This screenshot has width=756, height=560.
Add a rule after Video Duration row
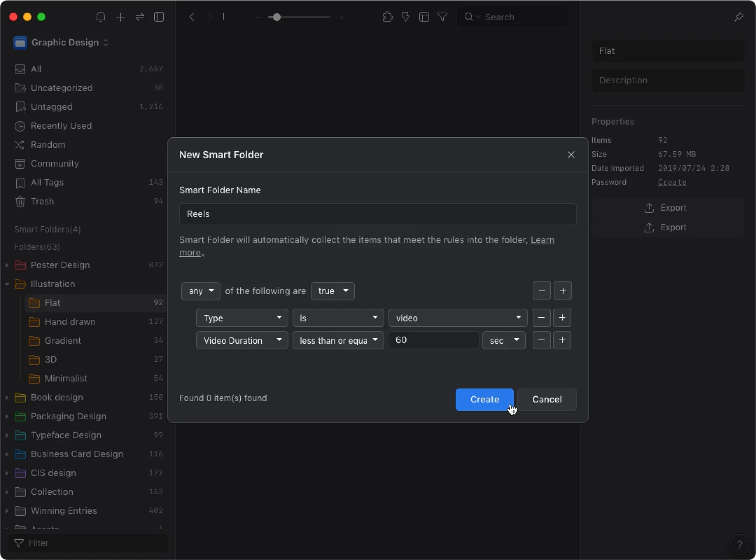tap(562, 340)
